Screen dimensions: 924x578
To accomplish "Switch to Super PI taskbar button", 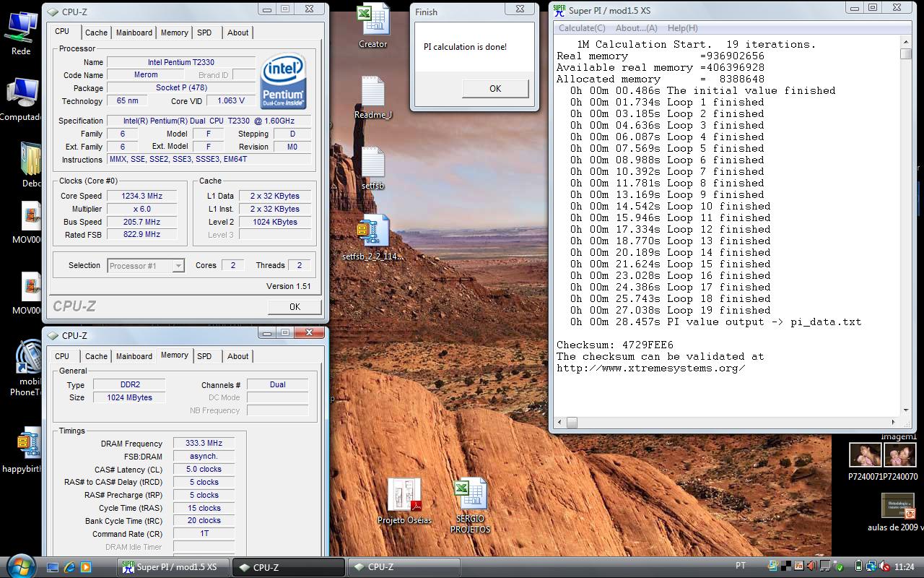I will point(173,567).
